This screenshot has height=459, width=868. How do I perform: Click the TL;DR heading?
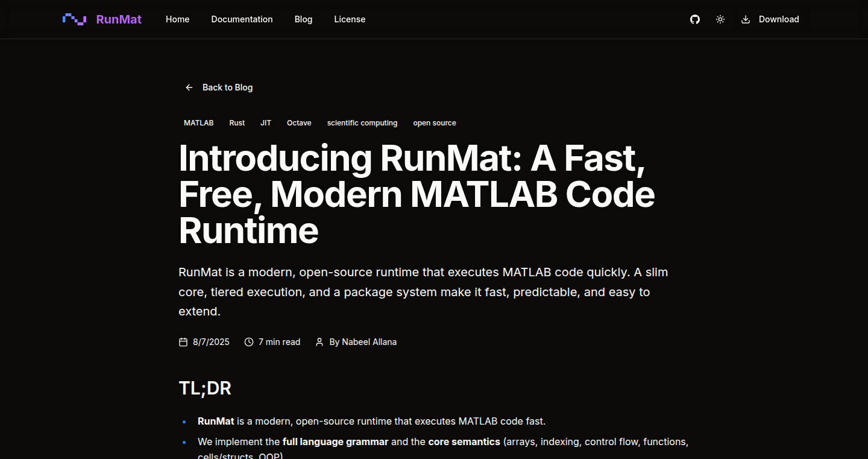[205, 388]
